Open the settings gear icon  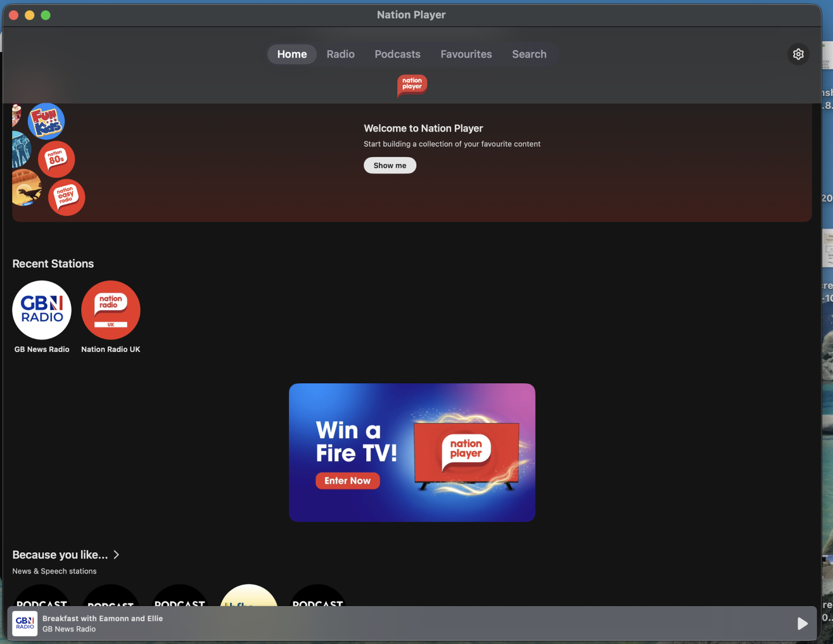pyautogui.click(x=798, y=54)
